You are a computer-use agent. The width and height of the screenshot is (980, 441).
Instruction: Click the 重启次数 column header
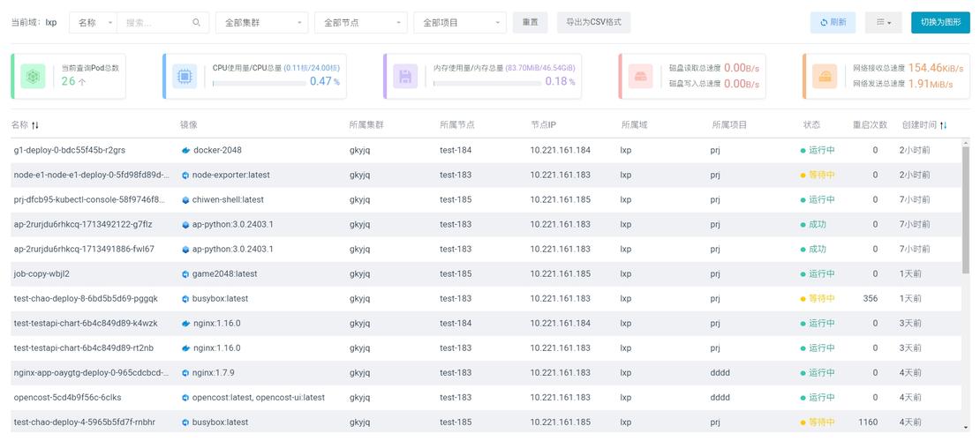[870, 125]
